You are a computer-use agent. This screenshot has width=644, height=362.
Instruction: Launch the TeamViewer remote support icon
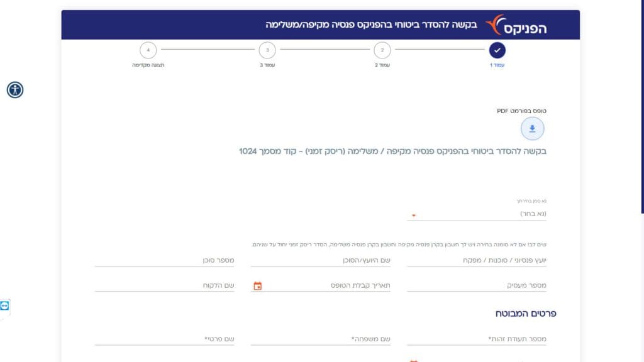5,306
